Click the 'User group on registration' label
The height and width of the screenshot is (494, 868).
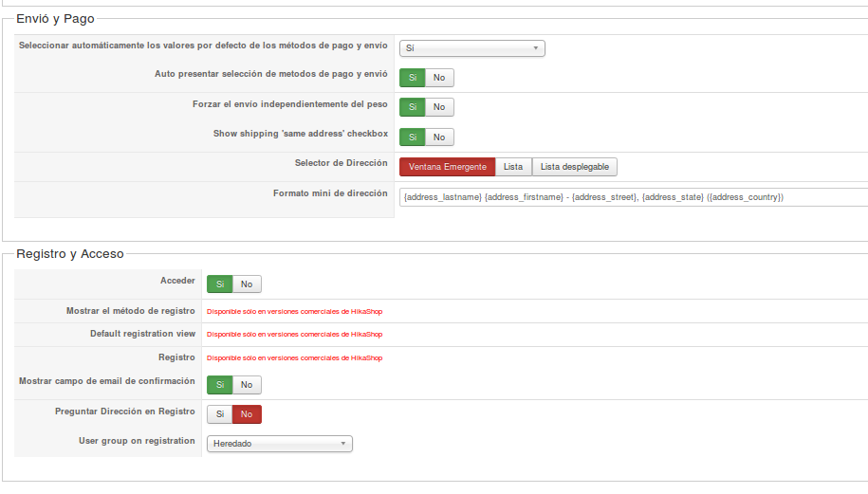click(137, 441)
